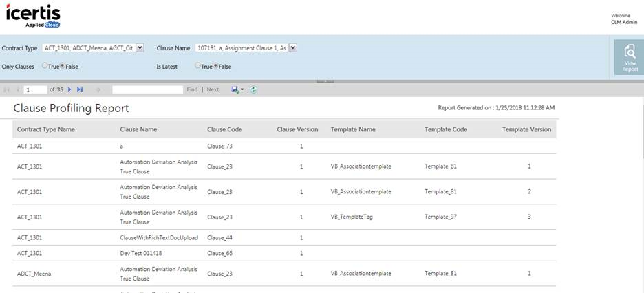Select True for Is Latest
Viewport: 644px width, 293px height.
click(198, 66)
